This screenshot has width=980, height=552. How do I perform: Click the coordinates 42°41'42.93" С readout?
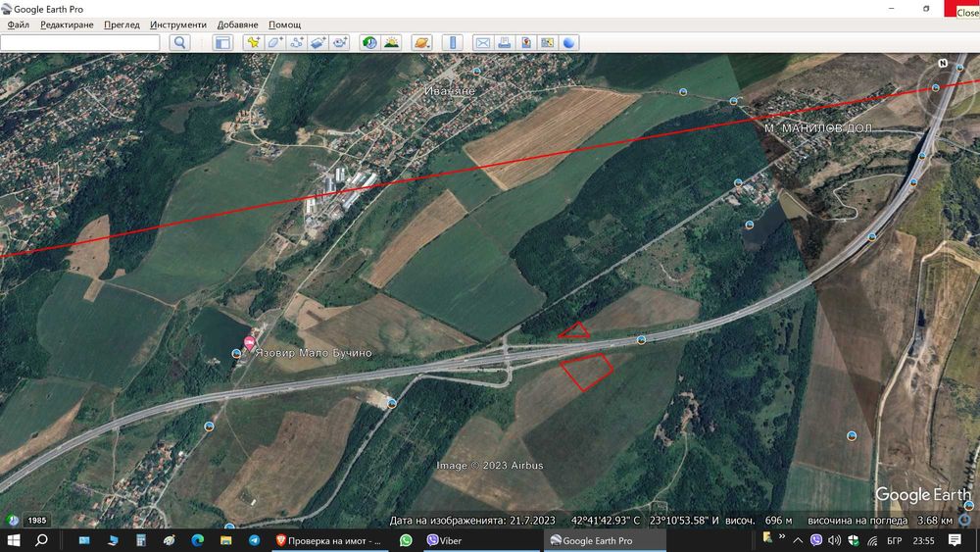point(606,520)
